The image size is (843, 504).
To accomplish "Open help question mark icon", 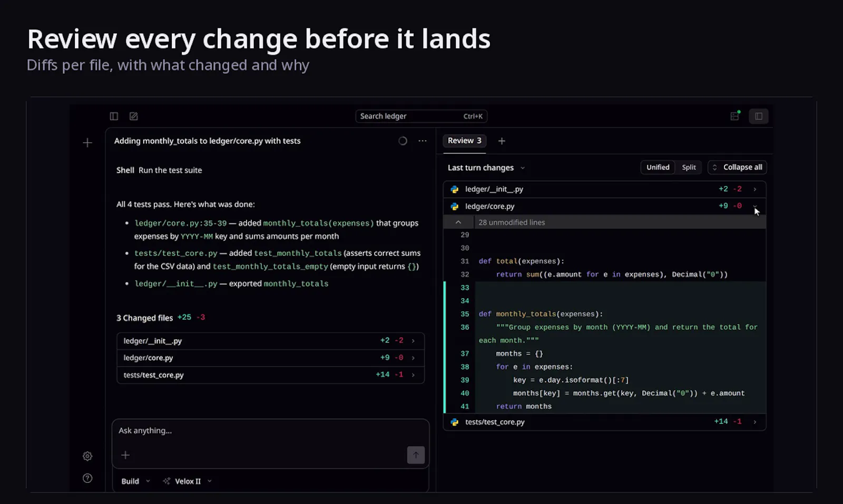I will (87, 478).
